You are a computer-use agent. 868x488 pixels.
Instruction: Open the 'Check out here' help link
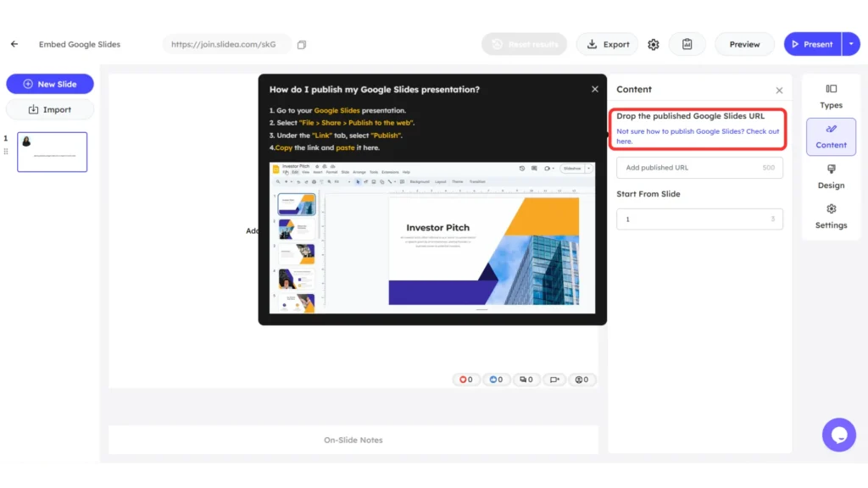(697, 136)
